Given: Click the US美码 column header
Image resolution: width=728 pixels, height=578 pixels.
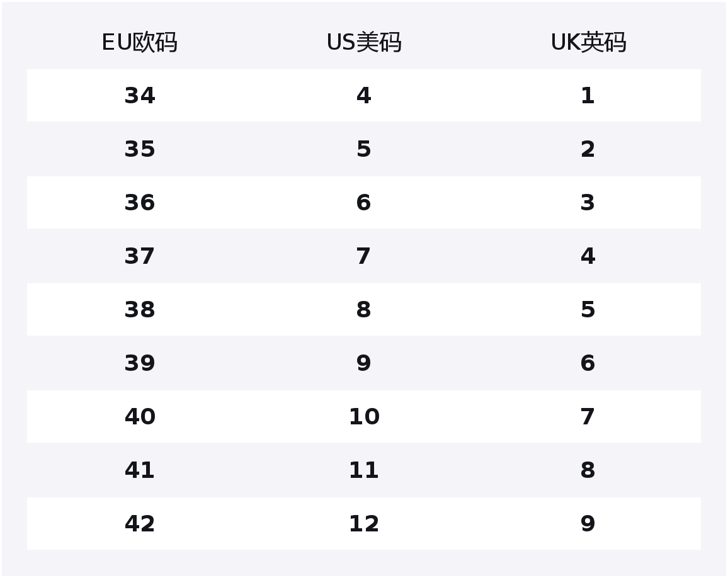Looking at the screenshot, I should [364, 43].
